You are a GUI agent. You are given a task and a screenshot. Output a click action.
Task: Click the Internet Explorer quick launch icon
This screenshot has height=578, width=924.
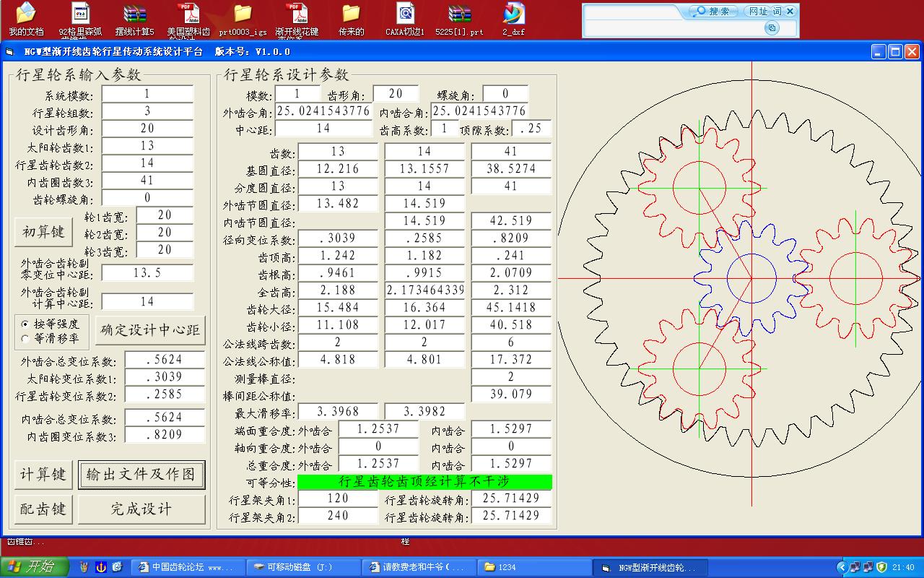(117, 567)
